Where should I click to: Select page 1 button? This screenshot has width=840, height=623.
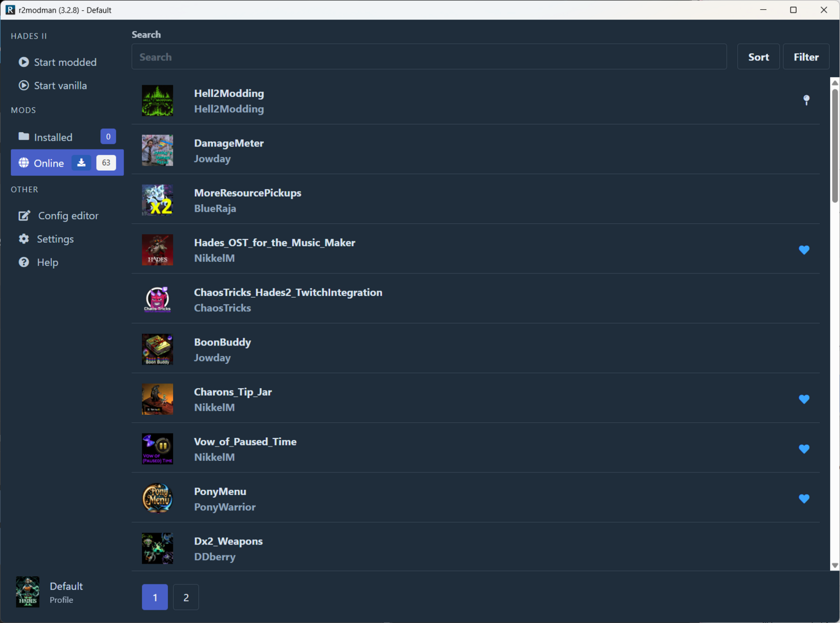click(x=155, y=597)
